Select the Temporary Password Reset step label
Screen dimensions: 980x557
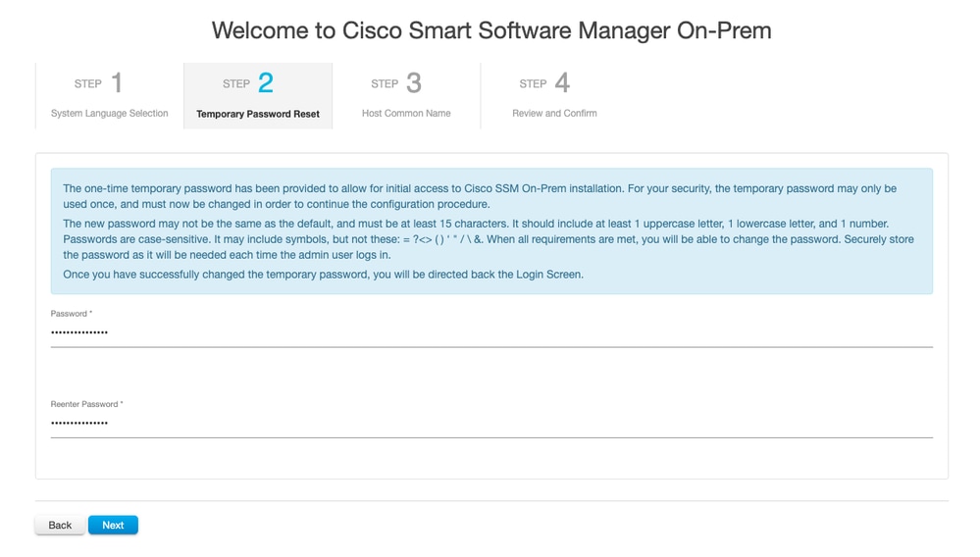click(x=258, y=114)
